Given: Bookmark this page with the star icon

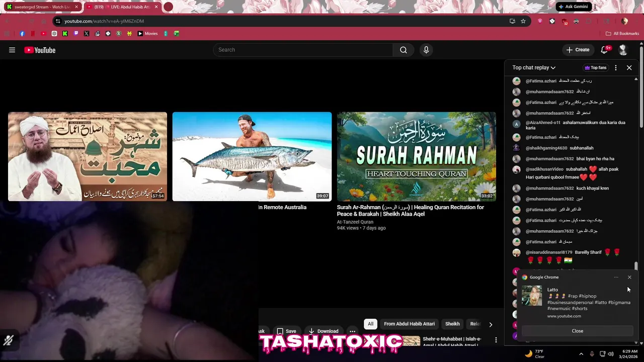Looking at the screenshot, I should [523, 21].
